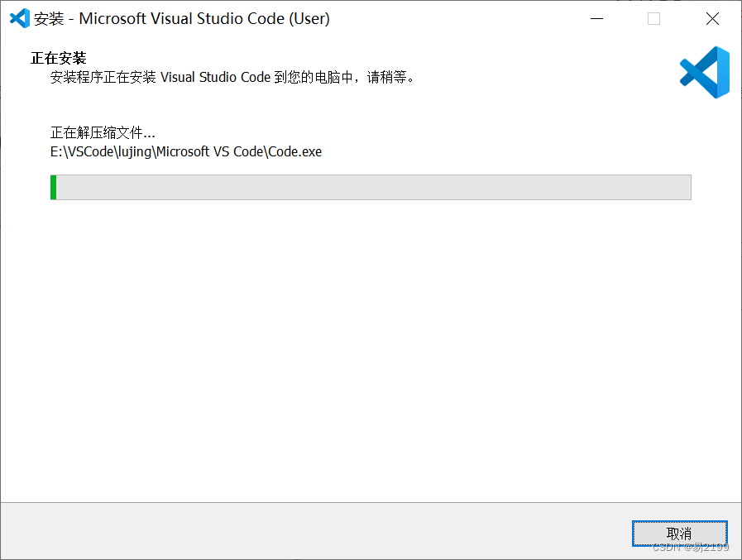Image resolution: width=742 pixels, height=560 pixels.
Task: Click the installation progress bar
Action: pyautogui.click(x=371, y=187)
